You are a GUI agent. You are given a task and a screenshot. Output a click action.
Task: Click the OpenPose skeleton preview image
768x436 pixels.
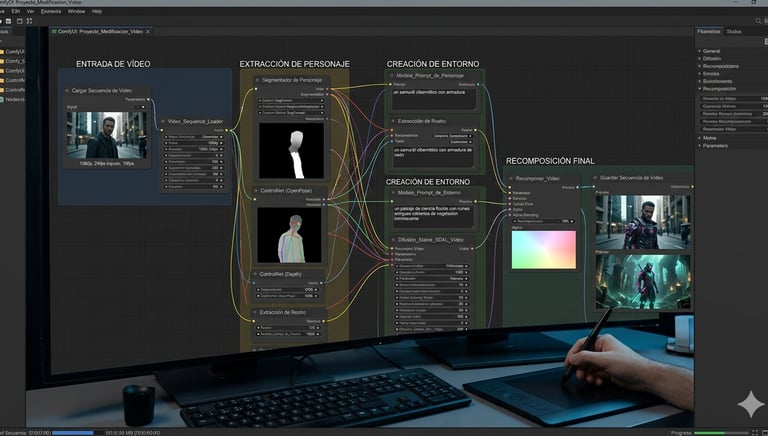click(289, 235)
